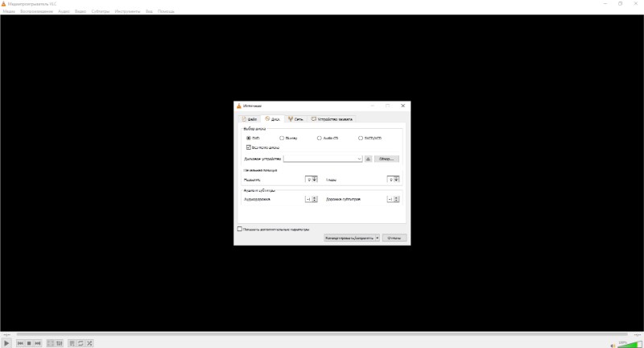
Task: Start playback with the Play button
Action: (6, 343)
